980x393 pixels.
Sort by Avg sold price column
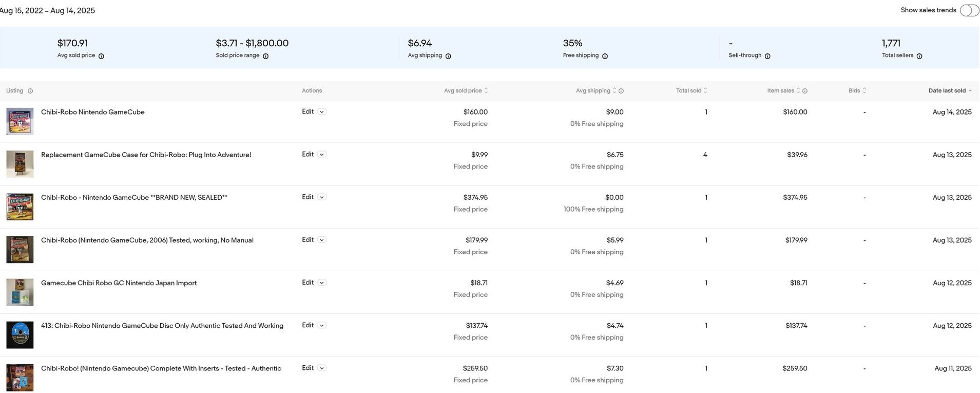(x=466, y=90)
